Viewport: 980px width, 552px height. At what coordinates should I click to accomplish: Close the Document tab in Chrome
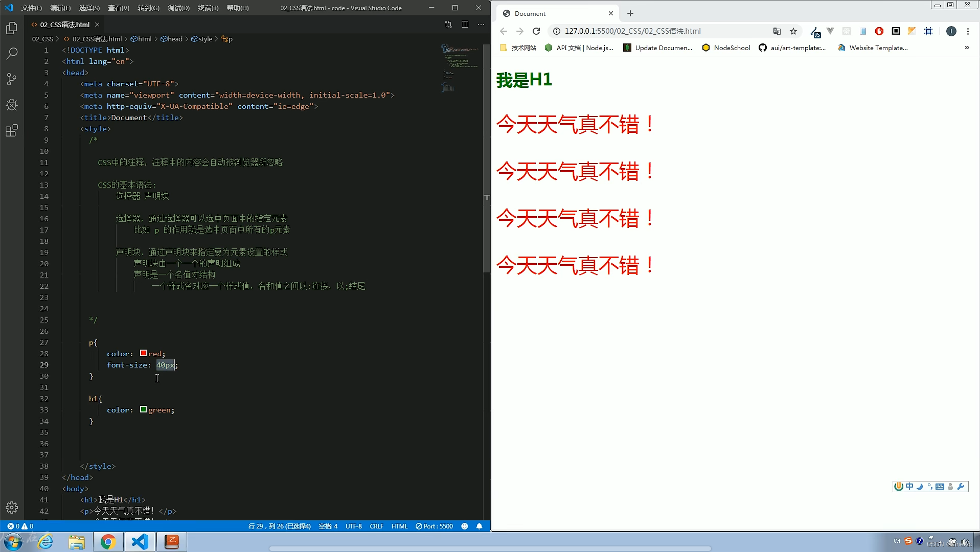pyautogui.click(x=610, y=13)
